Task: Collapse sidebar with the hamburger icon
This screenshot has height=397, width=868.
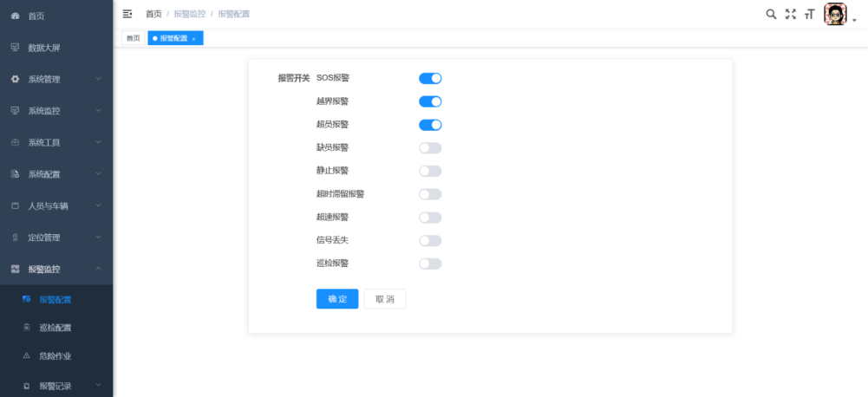Action: [127, 14]
